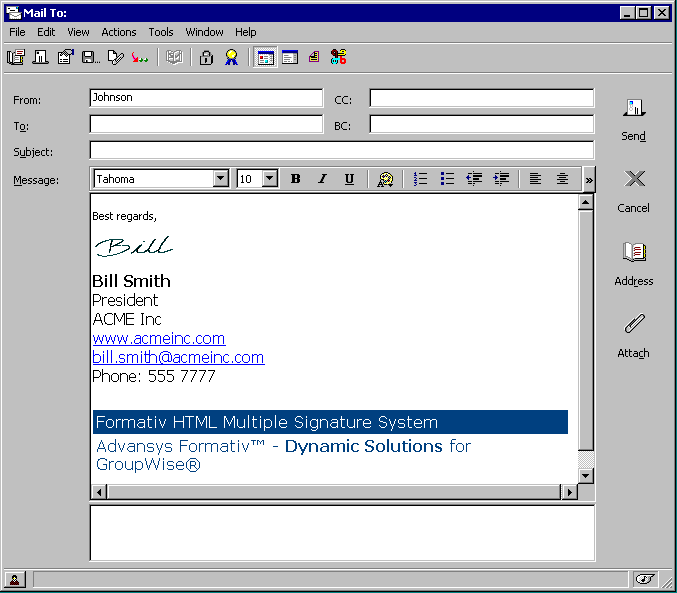Click the Send button
The width and height of the screenshot is (677, 593).
coord(634,120)
